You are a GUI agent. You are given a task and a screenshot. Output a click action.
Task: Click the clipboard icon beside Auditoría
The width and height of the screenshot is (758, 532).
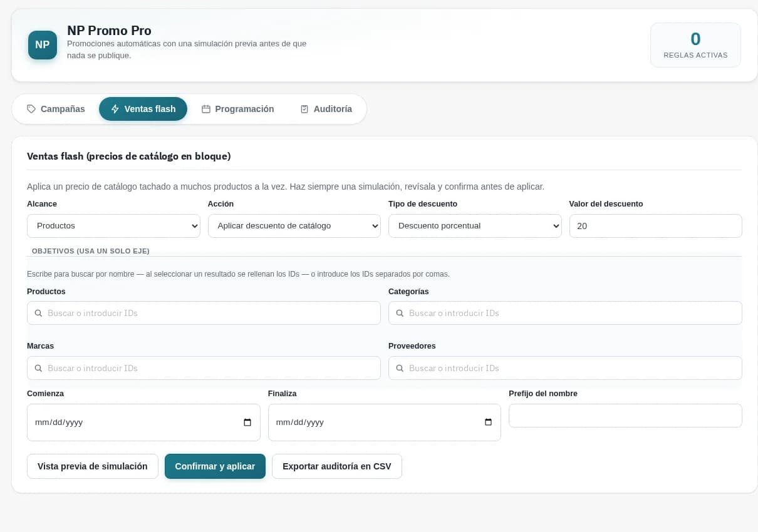(304, 109)
